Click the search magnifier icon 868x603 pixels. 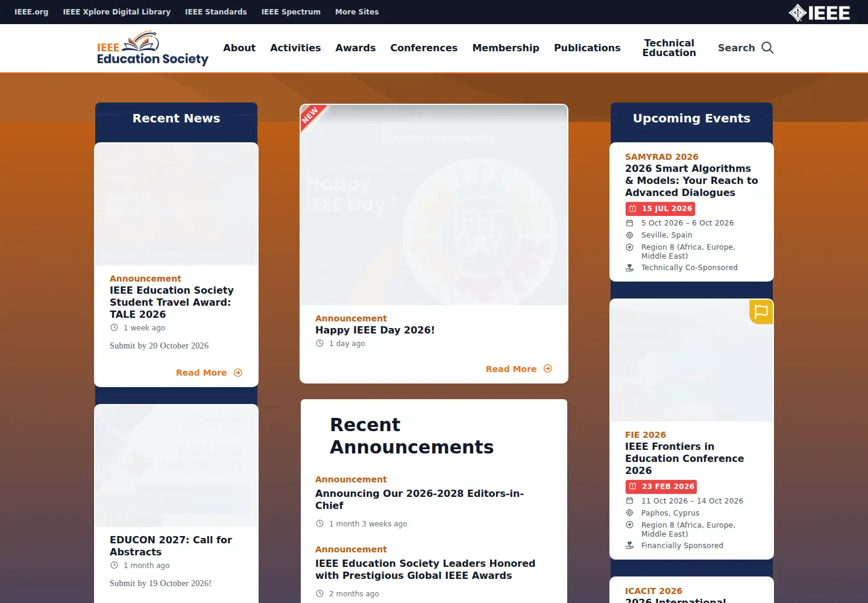click(x=767, y=48)
